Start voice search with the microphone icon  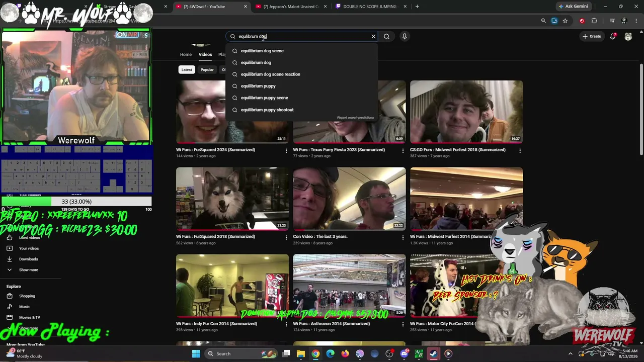click(x=405, y=36)
